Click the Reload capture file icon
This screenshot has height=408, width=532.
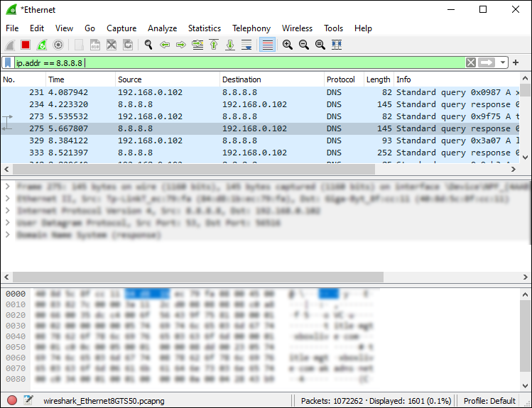pos(128,45)
